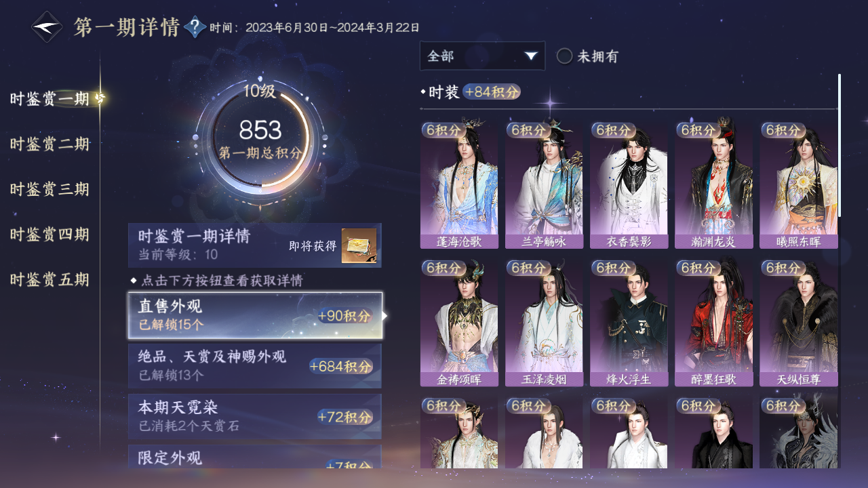Choose the 瀚渊龙炎 costume icon

(713, 186)
